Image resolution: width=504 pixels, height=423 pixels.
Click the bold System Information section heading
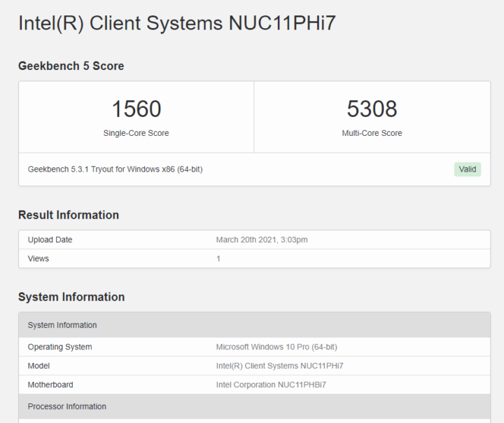click(71, 297)
